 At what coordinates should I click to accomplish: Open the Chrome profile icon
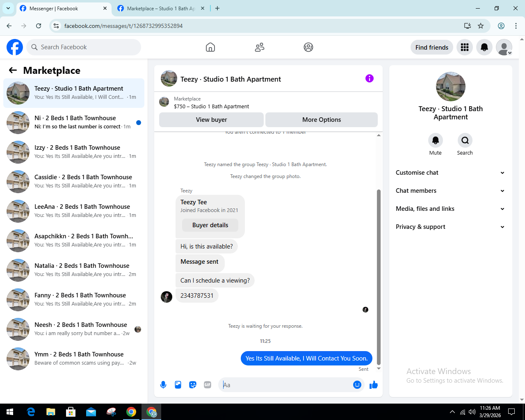pyautogui.click(x=501, y=26)
